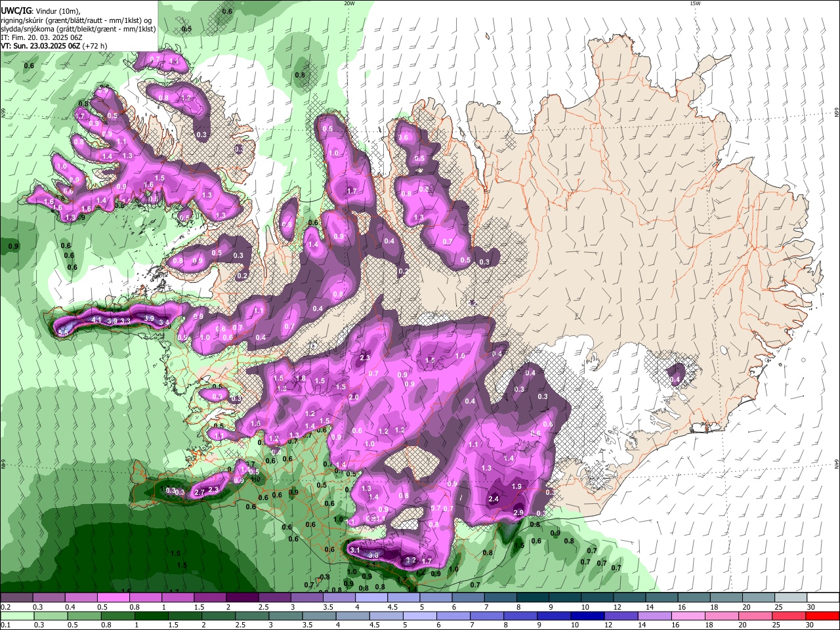The height and width of the screenshot is (630, 840).
Task: Click the "0.4" label in the upper legend
Action: coord(70,607)
